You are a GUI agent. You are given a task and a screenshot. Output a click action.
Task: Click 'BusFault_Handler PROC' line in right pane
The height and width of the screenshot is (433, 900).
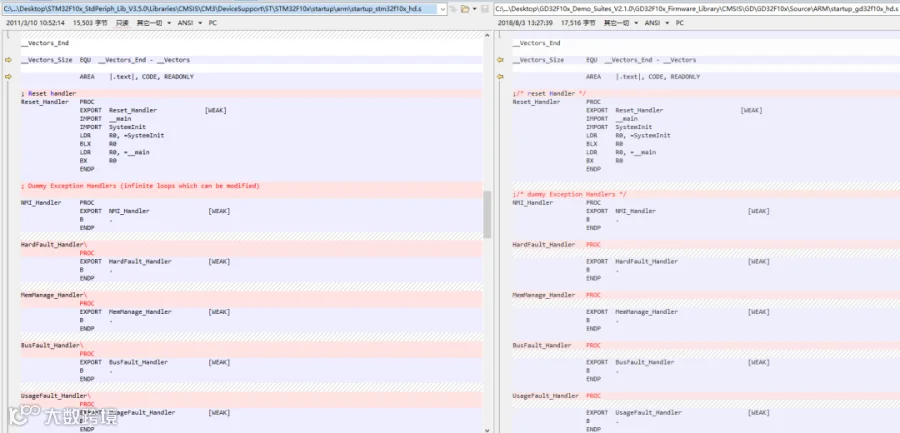(556, 346)
